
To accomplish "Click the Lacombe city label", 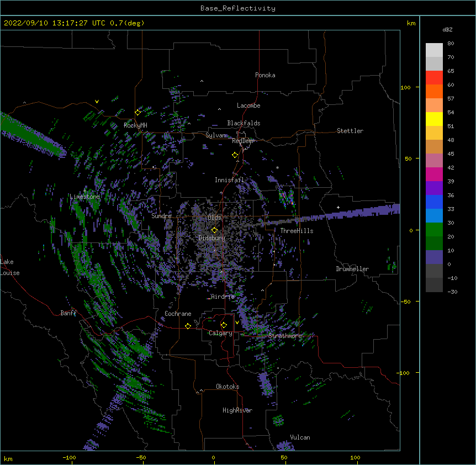I will point(248,105).
